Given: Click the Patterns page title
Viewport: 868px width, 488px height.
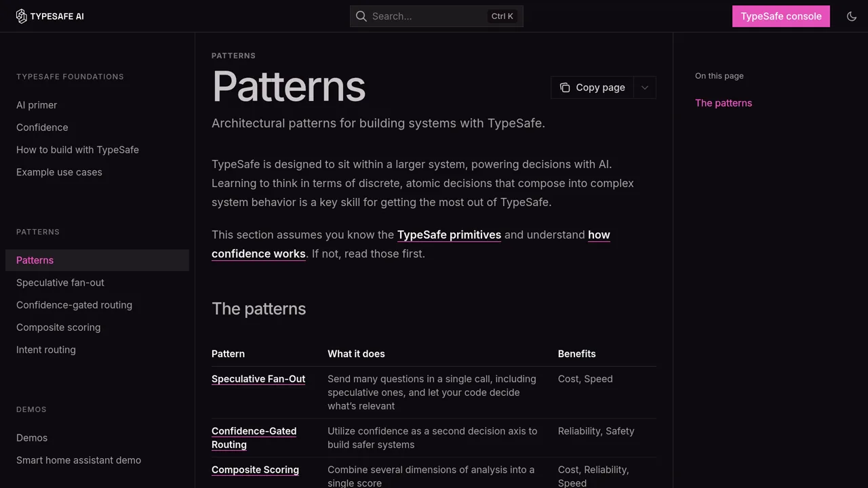Looking at the screenshot, I should click(289, 86).
